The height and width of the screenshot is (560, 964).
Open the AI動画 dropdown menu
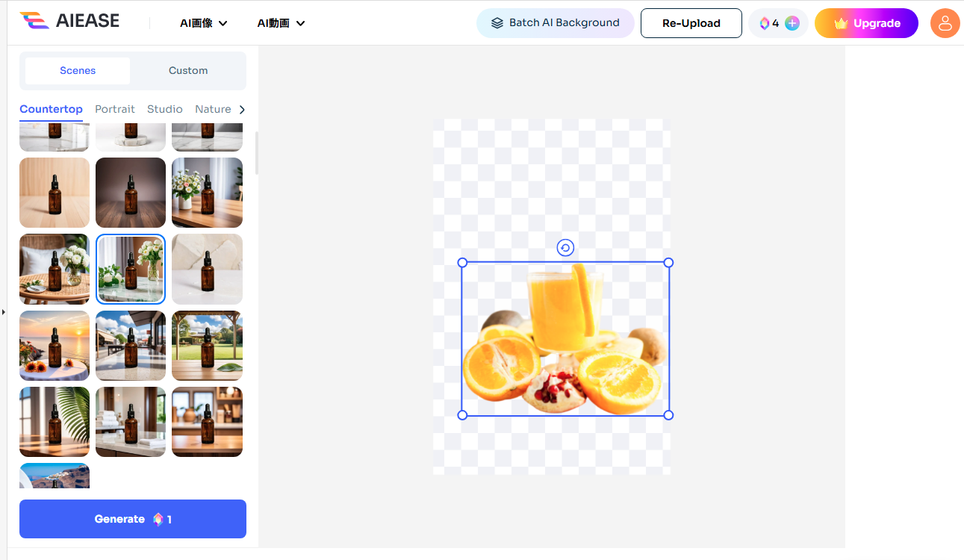click(x=281, y=23)
